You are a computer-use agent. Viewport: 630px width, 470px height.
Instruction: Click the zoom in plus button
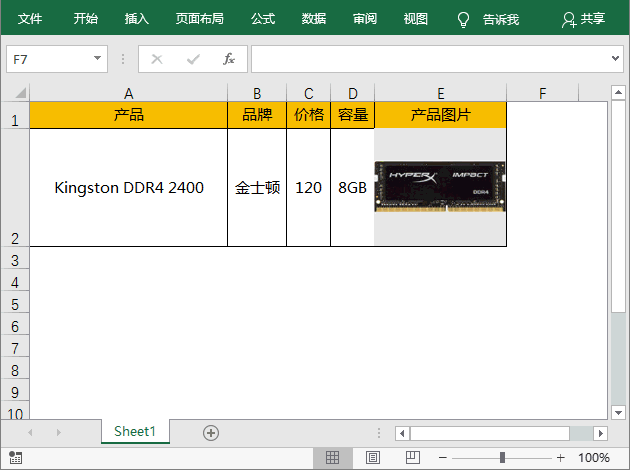click(560, 458)
